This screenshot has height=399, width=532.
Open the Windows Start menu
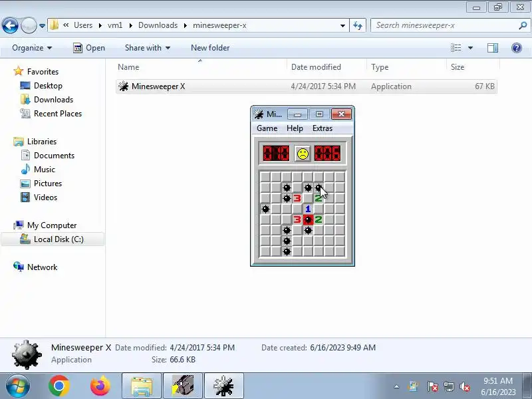pyautogui.click(x=18, y=386)
